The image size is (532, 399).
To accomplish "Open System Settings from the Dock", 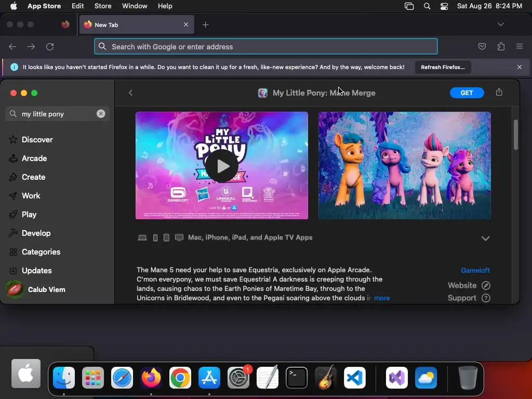I will point(238,377).
